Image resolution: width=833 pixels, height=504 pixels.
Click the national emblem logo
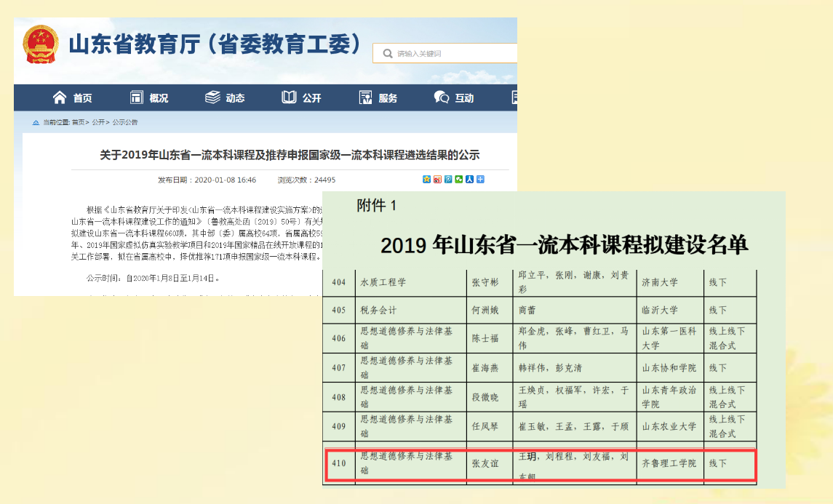point(40,45)
